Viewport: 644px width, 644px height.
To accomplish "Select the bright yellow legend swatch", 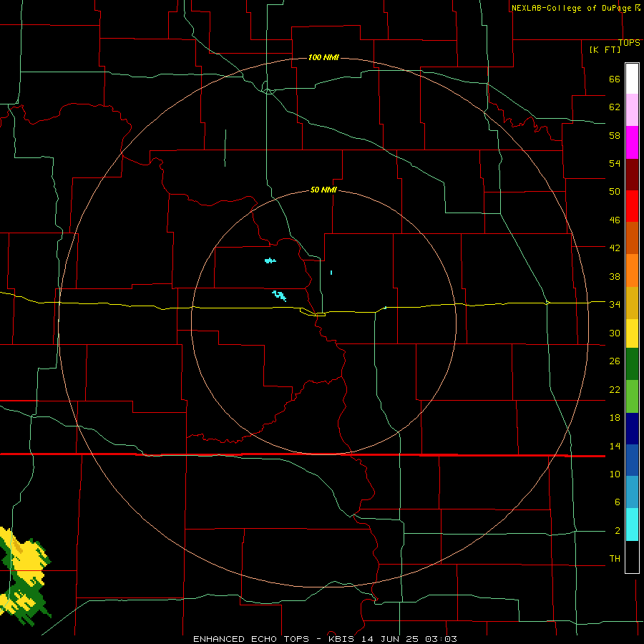I will 632,333.
